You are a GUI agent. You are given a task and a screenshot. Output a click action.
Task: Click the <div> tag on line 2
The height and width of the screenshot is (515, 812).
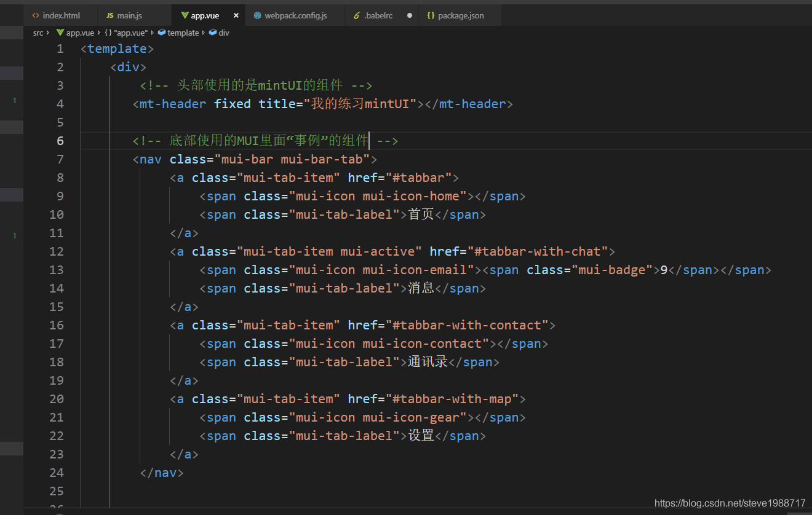(129, 67)
